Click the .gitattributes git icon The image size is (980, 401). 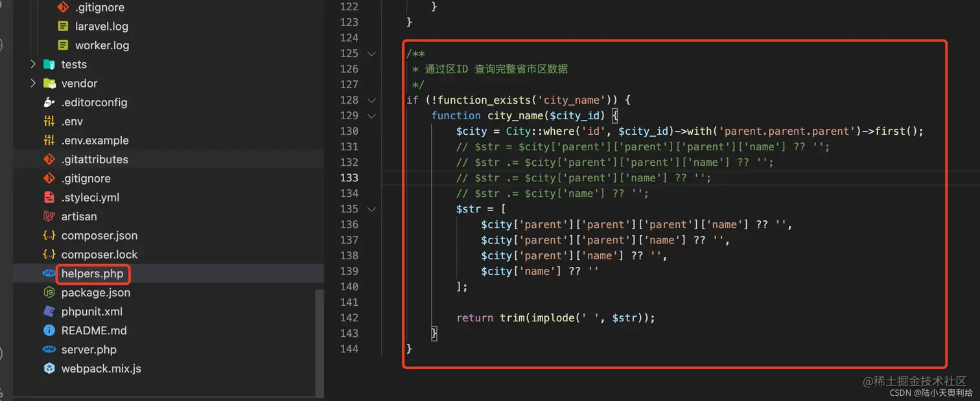pos(49,159)
